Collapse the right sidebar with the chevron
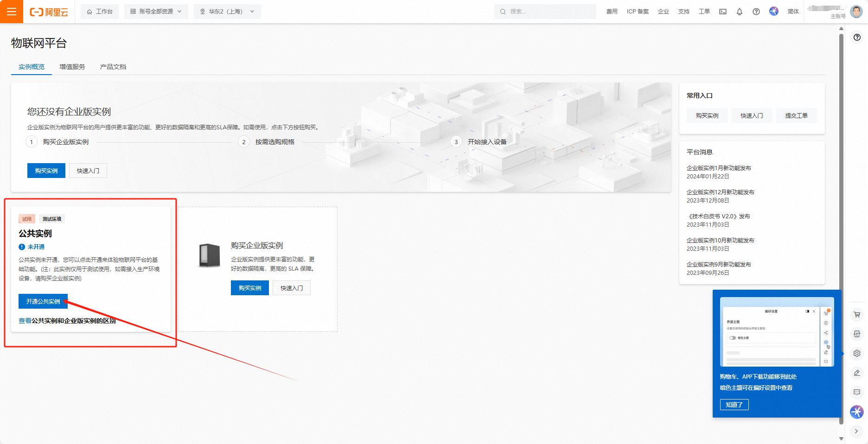 point(856,431)
